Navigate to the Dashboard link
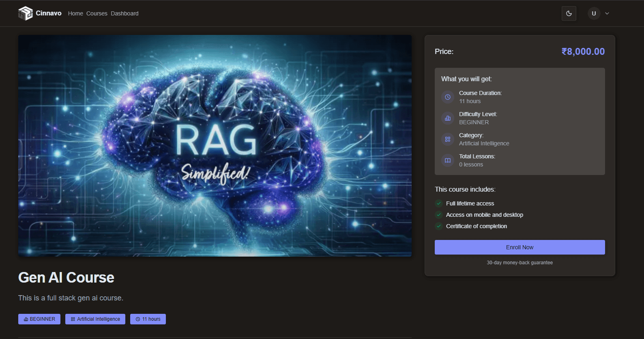Screen dimensions: 644x339 pos(125,13)
